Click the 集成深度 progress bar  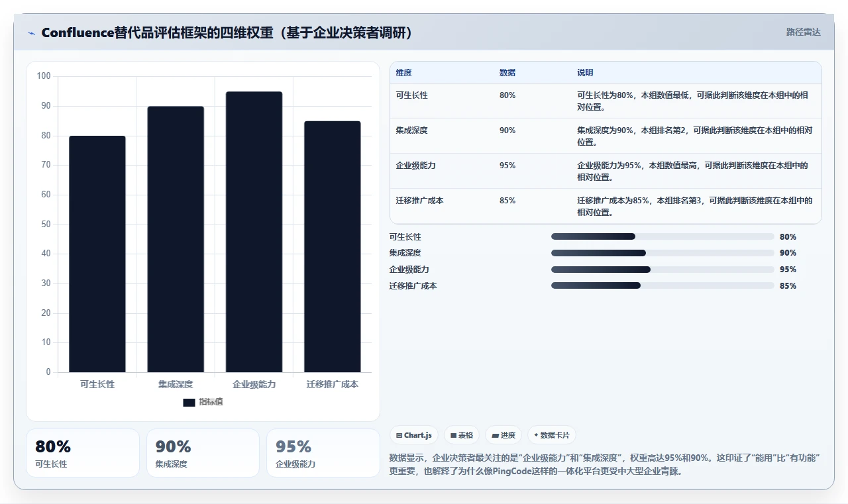point(662,253)
